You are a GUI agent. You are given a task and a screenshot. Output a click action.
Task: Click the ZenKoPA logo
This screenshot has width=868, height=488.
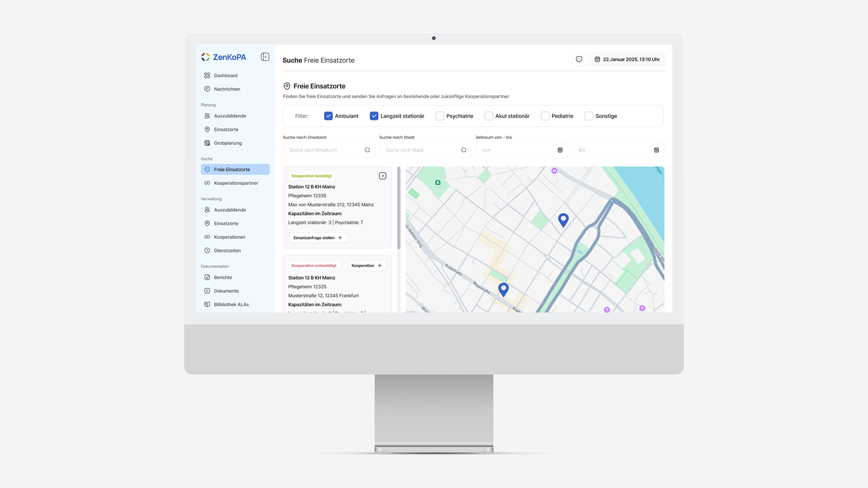(224, 57)
